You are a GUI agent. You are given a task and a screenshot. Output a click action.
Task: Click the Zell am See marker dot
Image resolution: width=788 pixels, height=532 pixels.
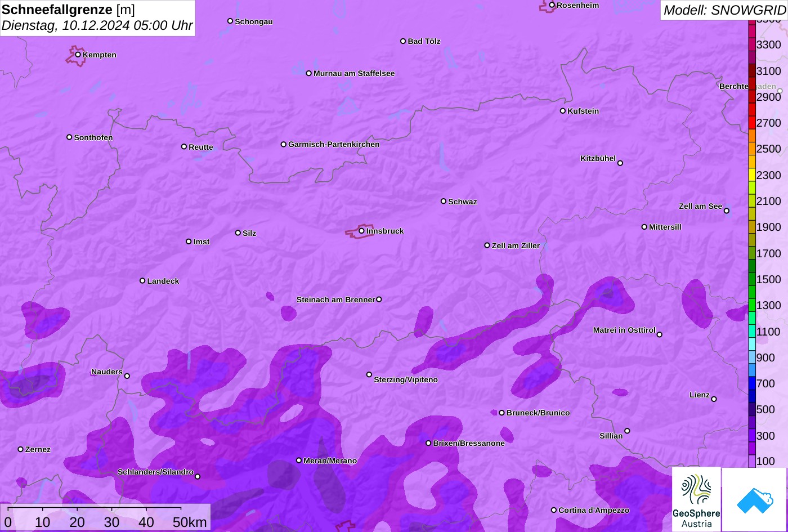click(x=727, y=211)
